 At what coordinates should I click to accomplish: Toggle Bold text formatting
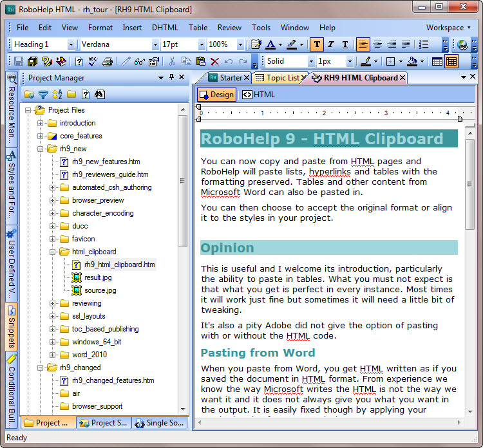pyautogui.click(x=316, y=44)
